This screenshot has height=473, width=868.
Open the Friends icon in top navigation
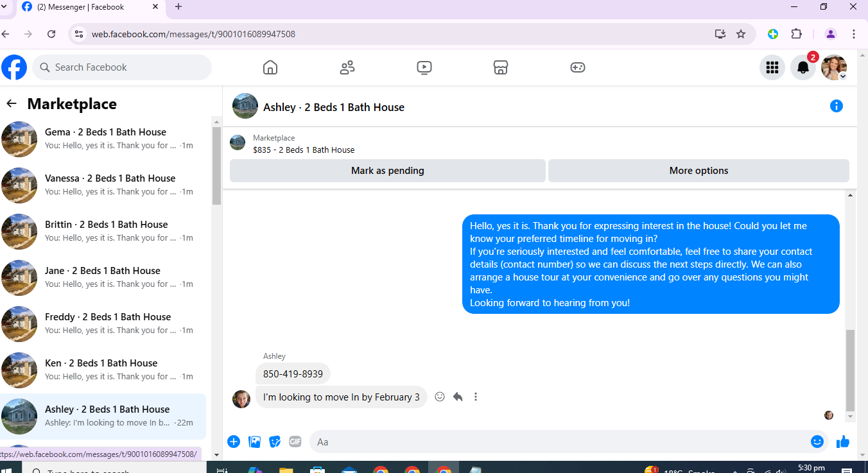347,67
